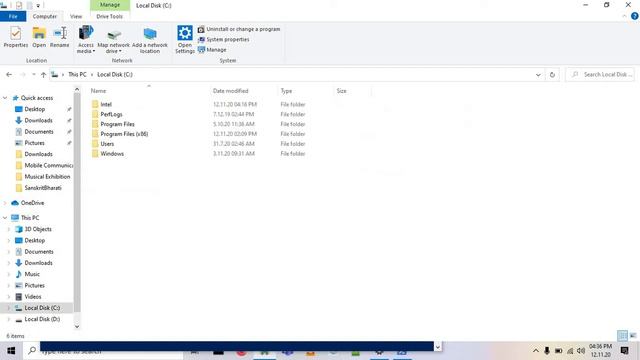Click Add a network location
This screenshot has width=640, height=360.
pyautogui.click(x=150, y=39)
